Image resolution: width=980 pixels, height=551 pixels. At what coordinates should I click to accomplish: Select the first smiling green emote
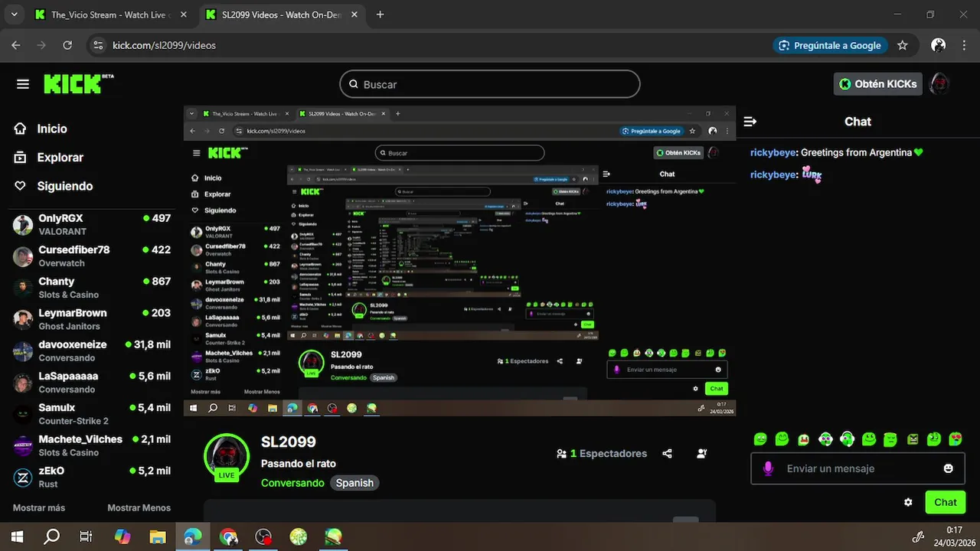[x=760, y=439]
